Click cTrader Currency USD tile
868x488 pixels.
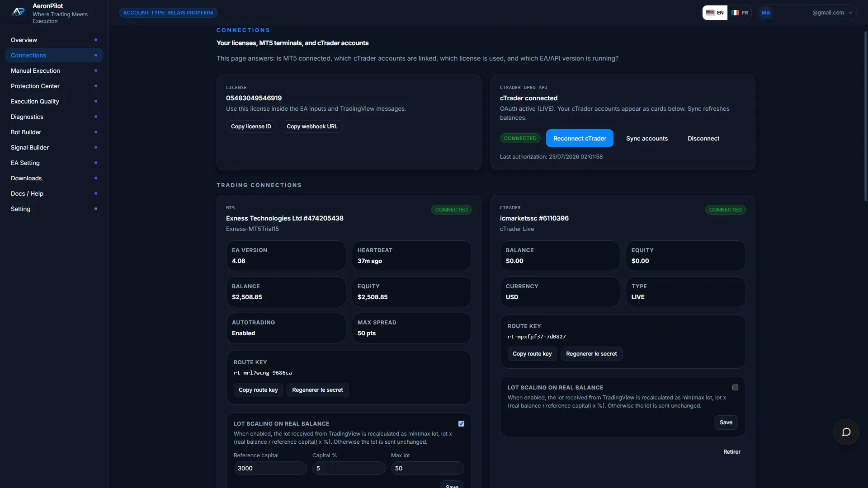pyautogui.click(x=560, y=292)
